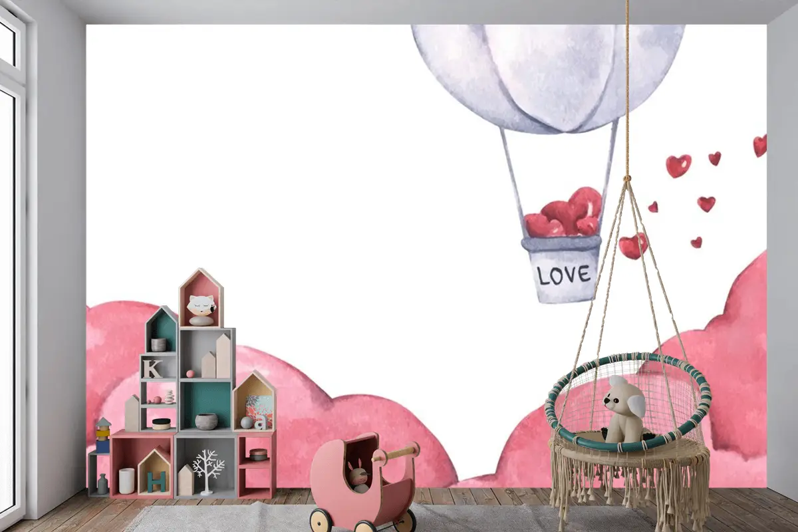798x532 pixels.
Task: Click the colorful stacking toy beside the shelf
Action: [x=102, y=436]
